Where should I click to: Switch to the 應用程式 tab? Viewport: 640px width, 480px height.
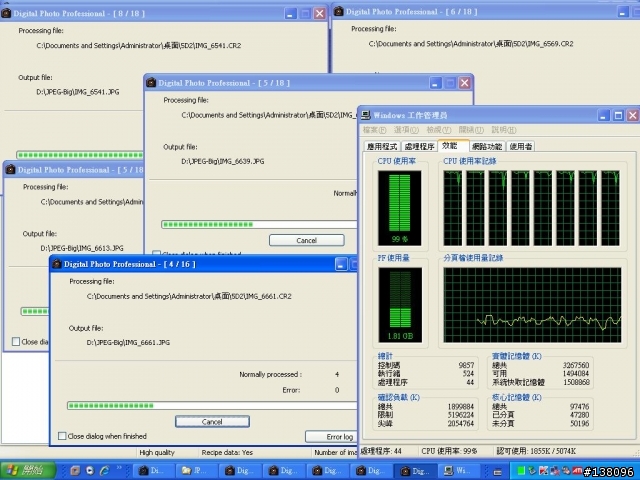tap(382, 147)
